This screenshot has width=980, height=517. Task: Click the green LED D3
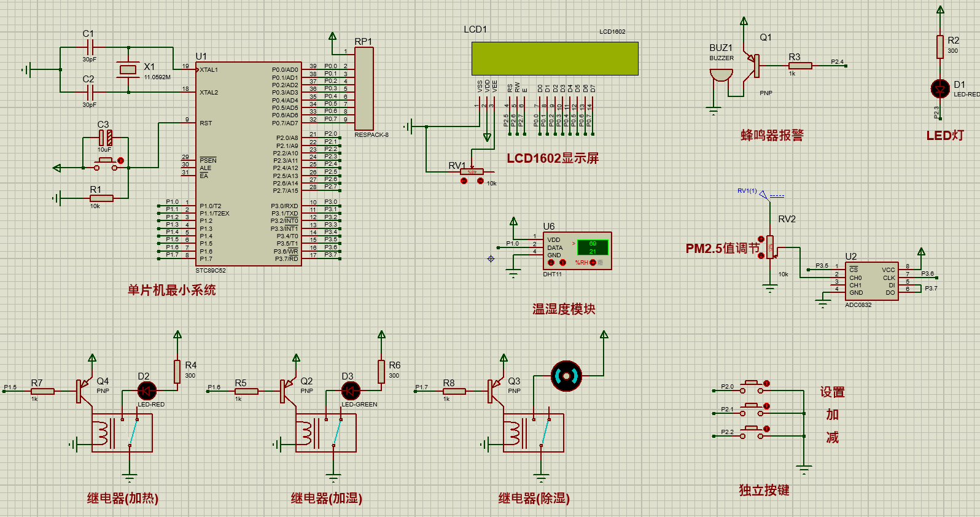351,391
